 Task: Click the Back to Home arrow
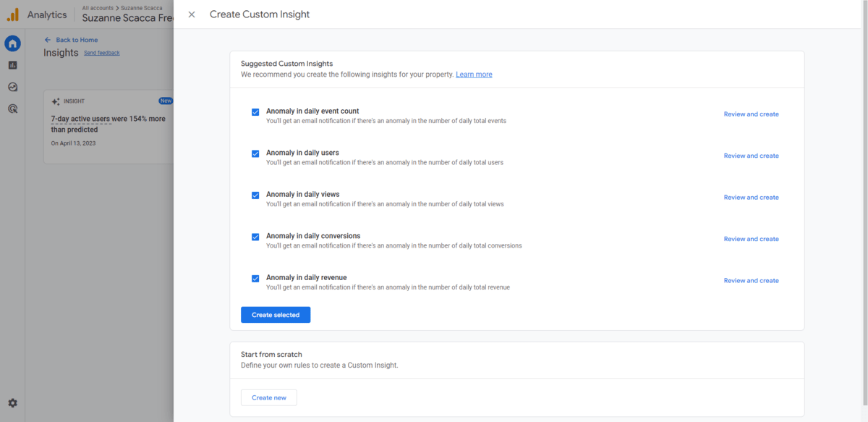(48, 40)
